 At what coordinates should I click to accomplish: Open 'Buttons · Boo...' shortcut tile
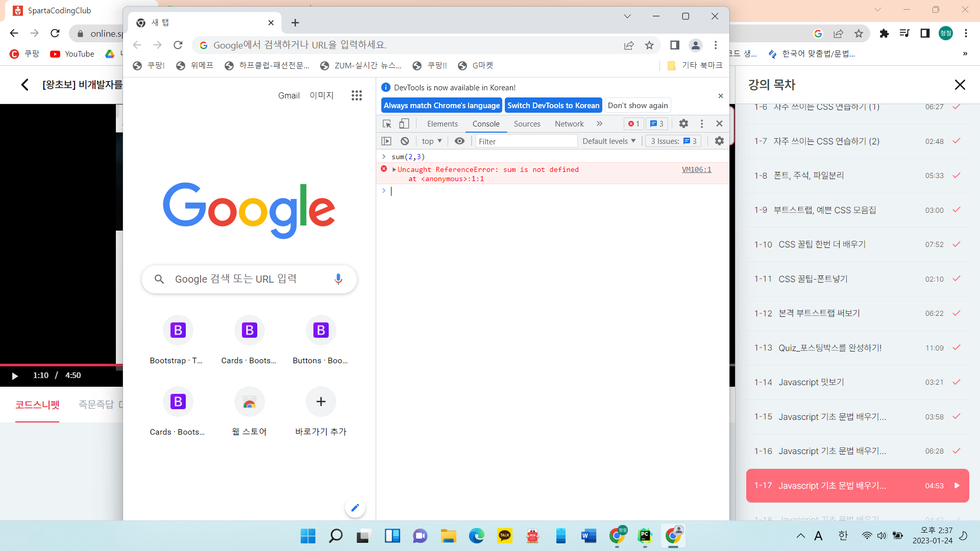pos(321,341)
